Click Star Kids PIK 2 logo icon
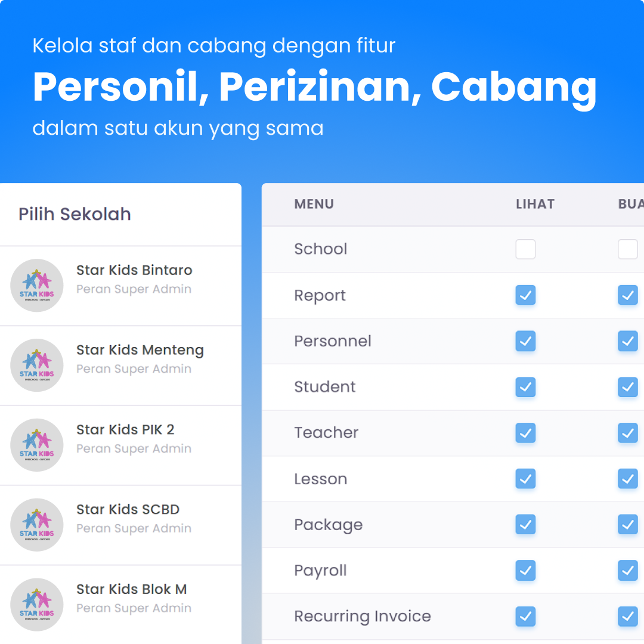 (37, 445)
